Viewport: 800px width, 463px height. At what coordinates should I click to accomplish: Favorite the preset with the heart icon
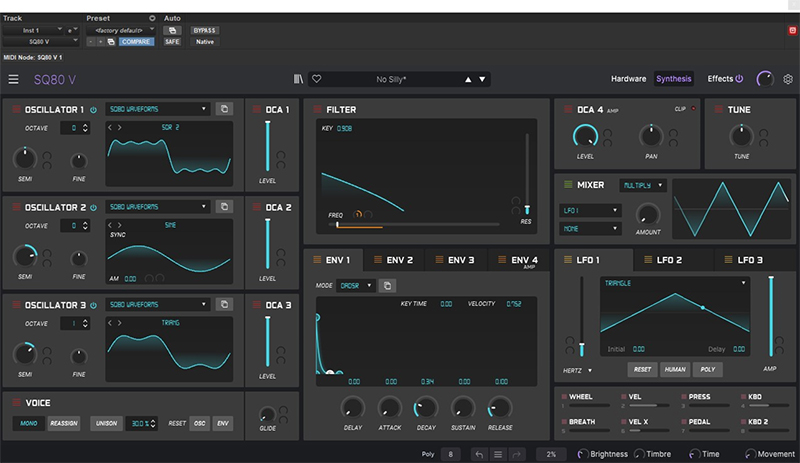(317, 79)
